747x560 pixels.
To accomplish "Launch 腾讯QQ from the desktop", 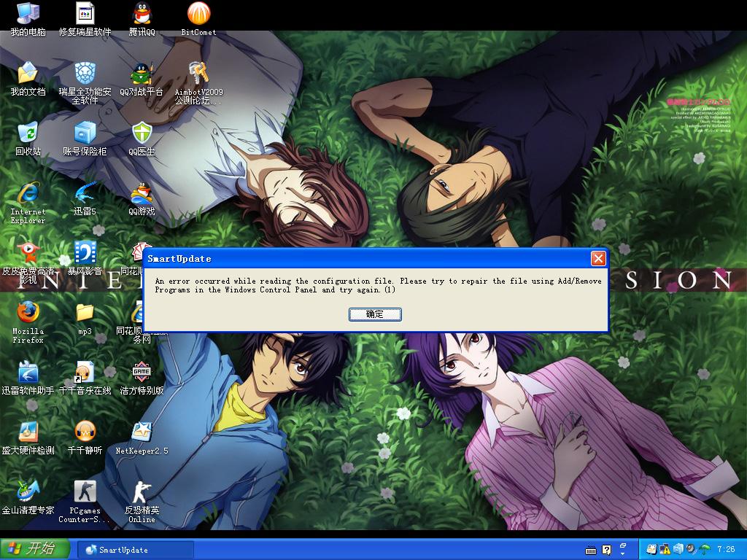I will [142, 19].
